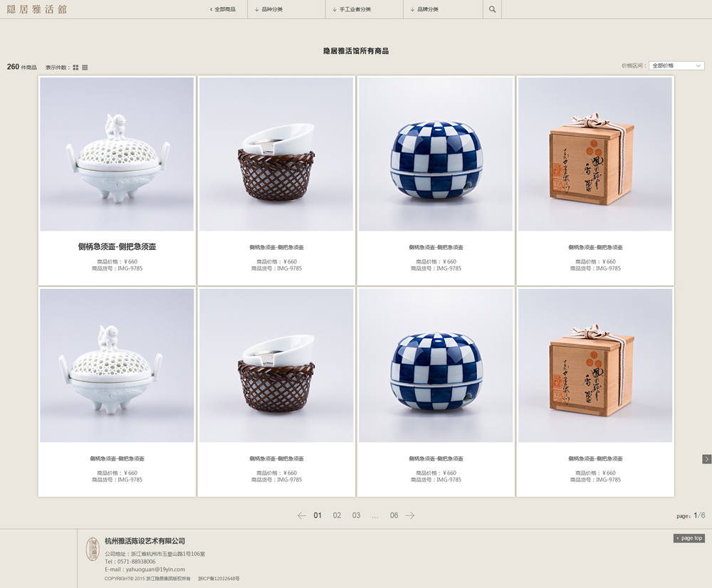Click the search magnifier icon
712x588 pixels.
point(492,9)
